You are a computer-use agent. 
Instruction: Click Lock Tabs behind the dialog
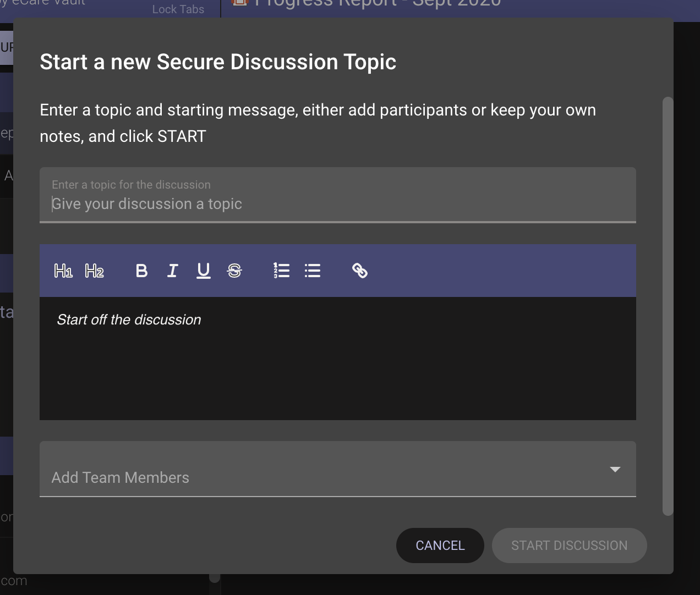pyautogui.click(x=178, y=9)
